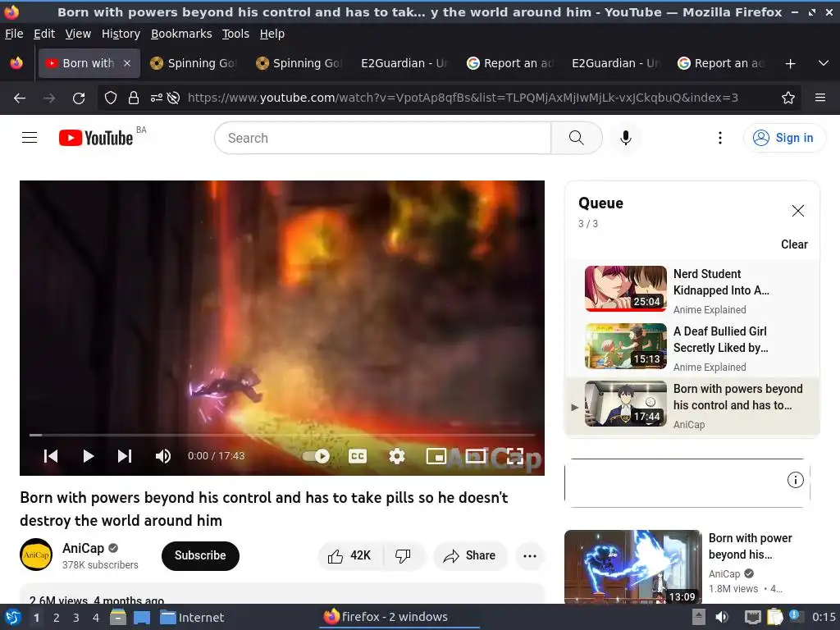The width and height of the screenshot is (840, 630).
Task: List all tabs dropdown arrow
Action: click(824, 64)
